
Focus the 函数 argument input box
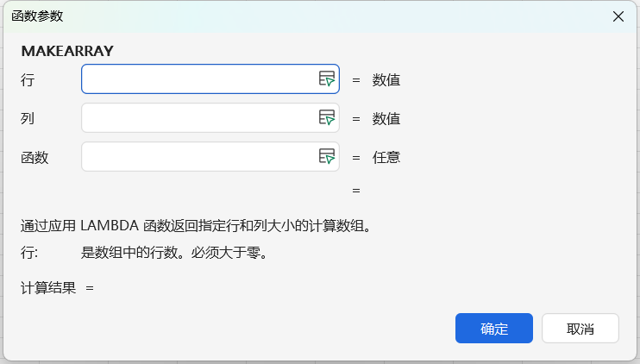(198, 157)
